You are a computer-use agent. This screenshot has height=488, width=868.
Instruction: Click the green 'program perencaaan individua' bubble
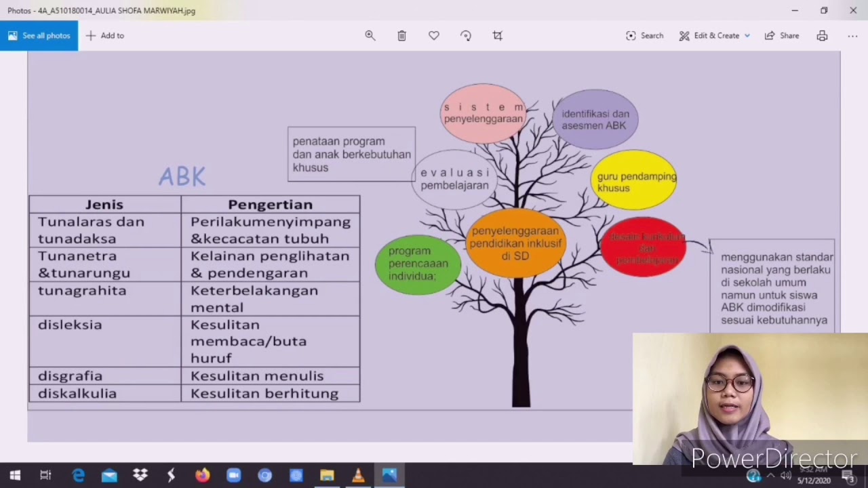418,264
